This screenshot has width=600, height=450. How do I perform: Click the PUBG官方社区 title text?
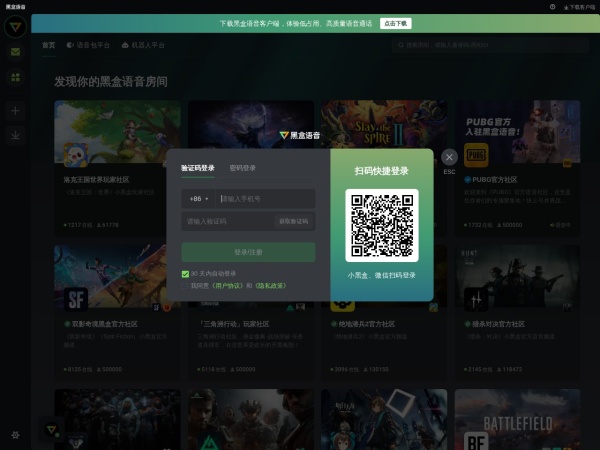[x=494, y=179]
